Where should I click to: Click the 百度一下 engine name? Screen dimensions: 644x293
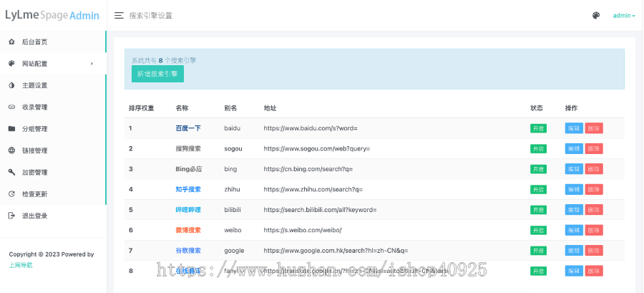pos(188,128)
